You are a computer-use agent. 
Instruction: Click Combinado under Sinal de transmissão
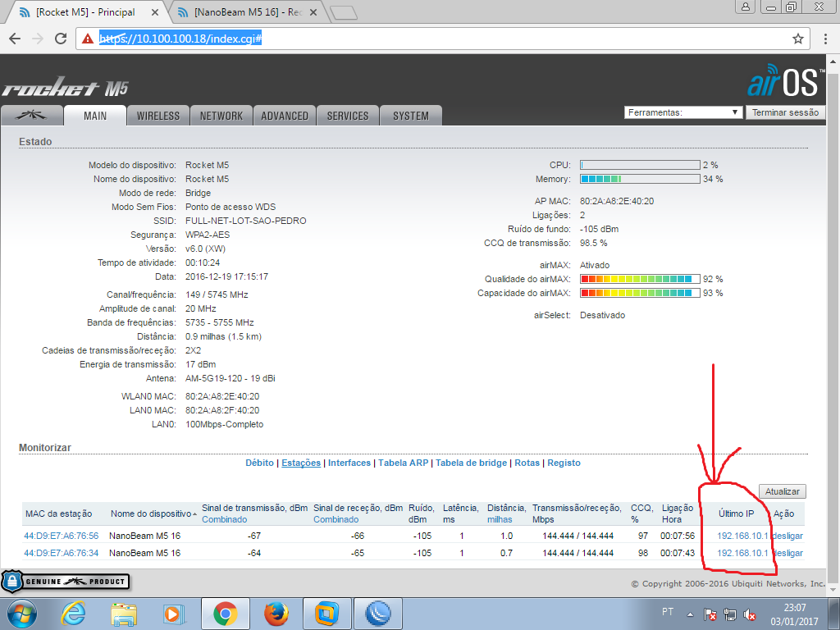225,519
